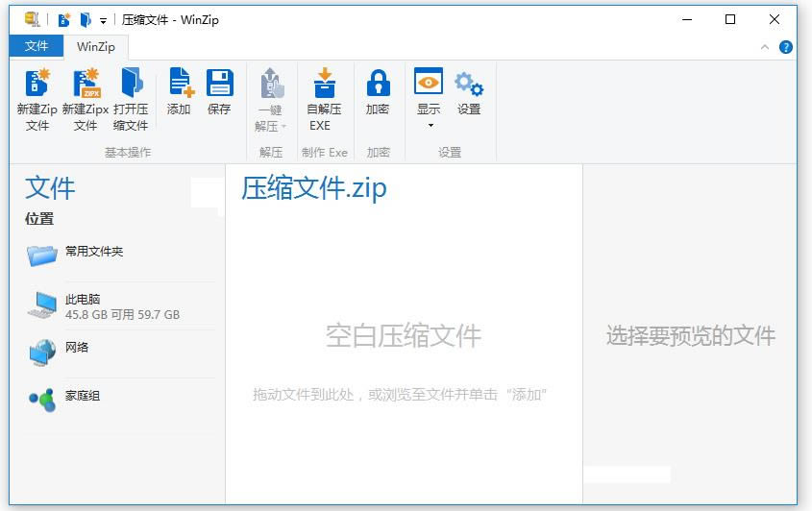Click the 选择要预览的文件 preview text
The width and height of the screenshot is (812, 511).
[x=691, y=335]
